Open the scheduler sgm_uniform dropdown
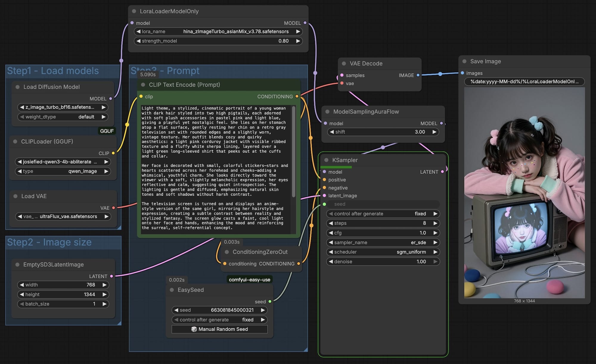The width and height of the screenshot is (596, 364). coord(383,252)
